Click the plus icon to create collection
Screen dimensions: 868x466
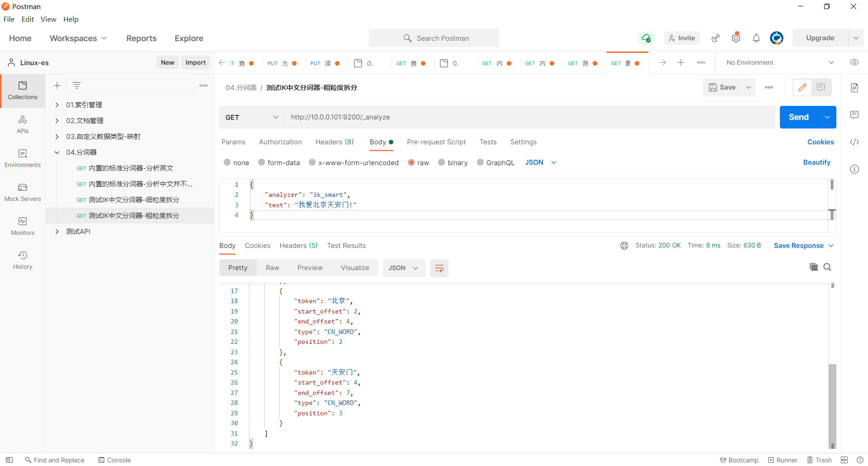57,86
